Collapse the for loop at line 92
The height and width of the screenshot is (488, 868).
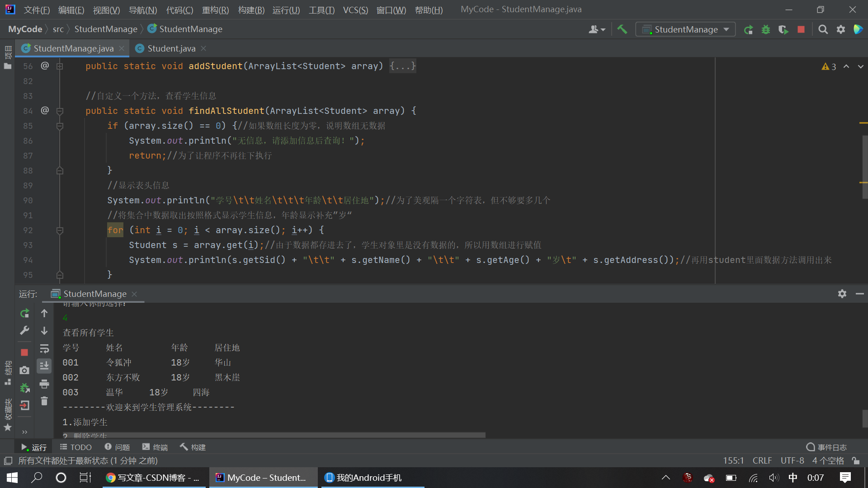tap(60, 230)
